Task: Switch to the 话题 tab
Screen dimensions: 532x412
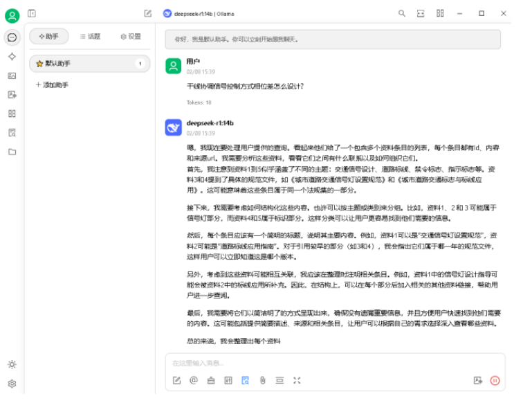Action: tap(90, 36)
